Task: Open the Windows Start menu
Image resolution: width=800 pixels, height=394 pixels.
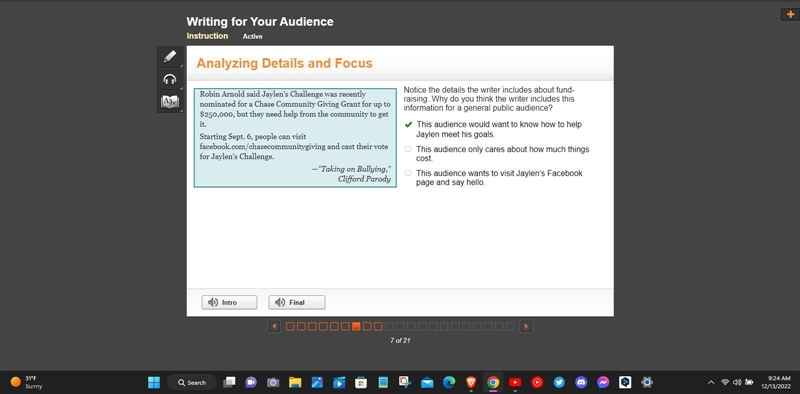Action: point(154,382)
